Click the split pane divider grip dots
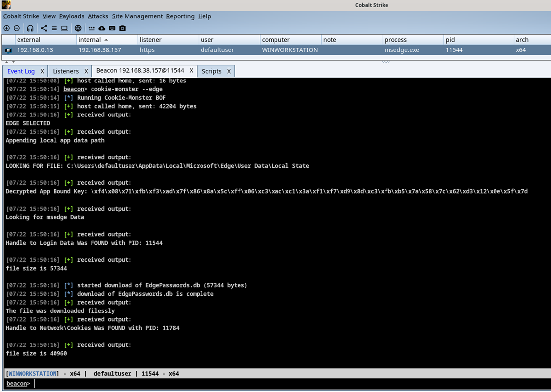551x392 pixels. click(386, 62)
